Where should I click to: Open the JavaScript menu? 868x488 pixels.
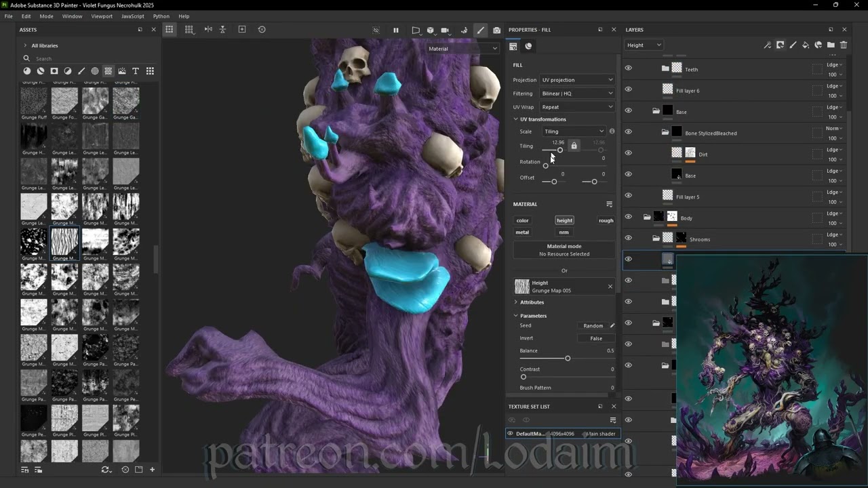[133, 16]
